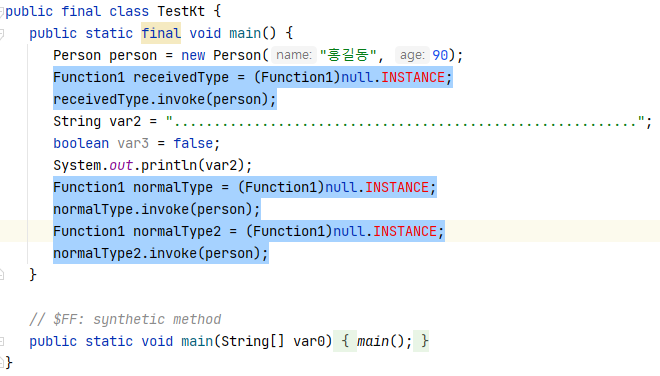Click 'normalType' variable declaration
Screen dimensions: 660x376
(173, 187)
